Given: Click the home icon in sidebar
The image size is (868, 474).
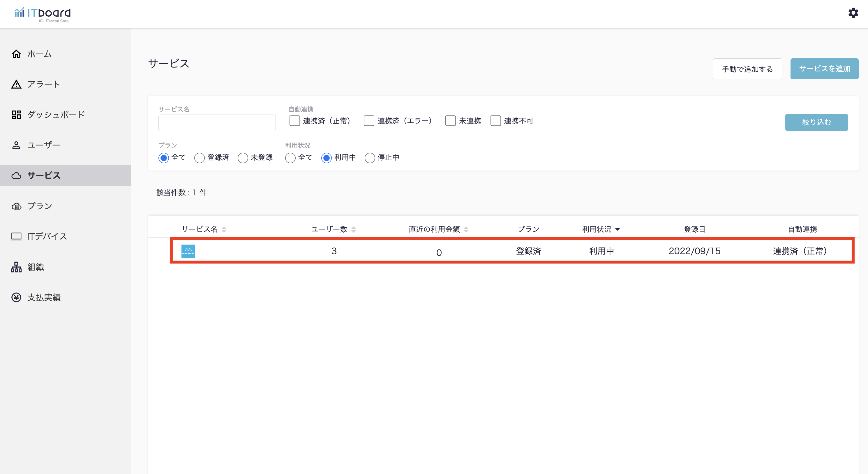Looking at the screenshot, I should click(16, 54).
